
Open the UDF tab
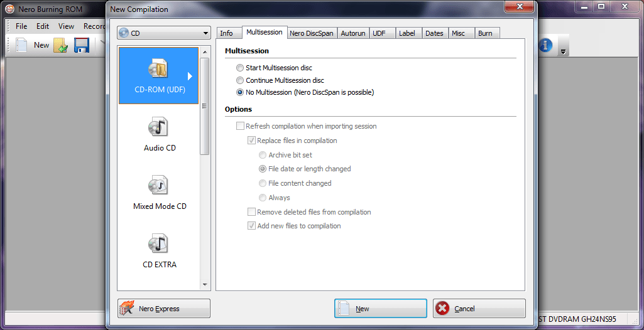[x=383, y=34]
